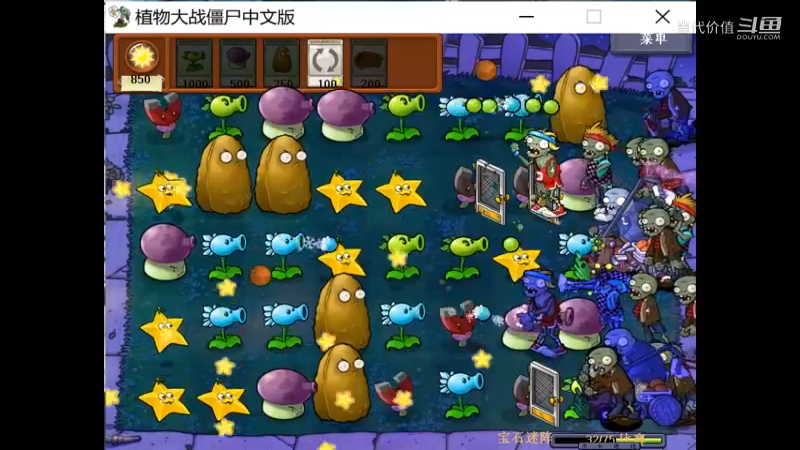
Task: Click the zombie-head app icon in the title bar
Action: pyautogui.click(x=119, y=17)
